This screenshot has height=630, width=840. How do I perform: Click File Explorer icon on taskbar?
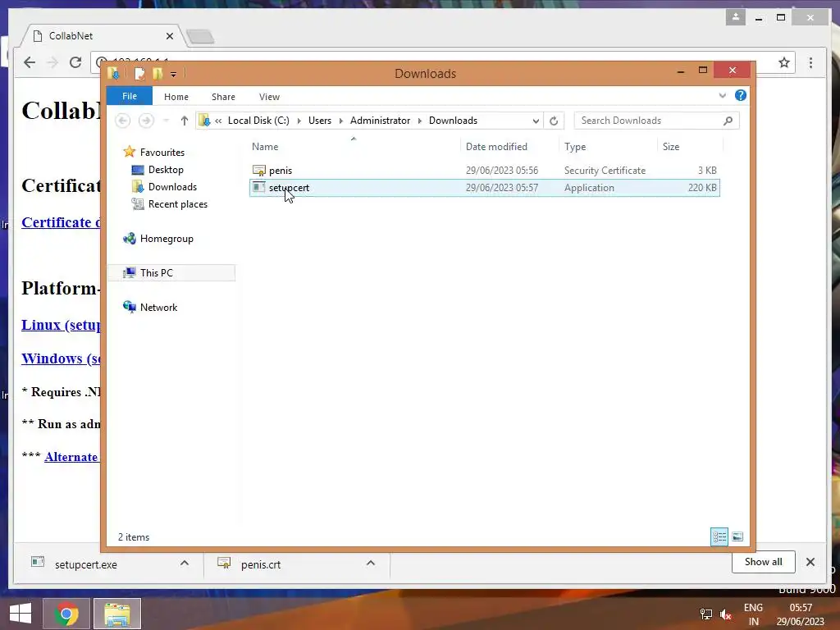[117, 614]
